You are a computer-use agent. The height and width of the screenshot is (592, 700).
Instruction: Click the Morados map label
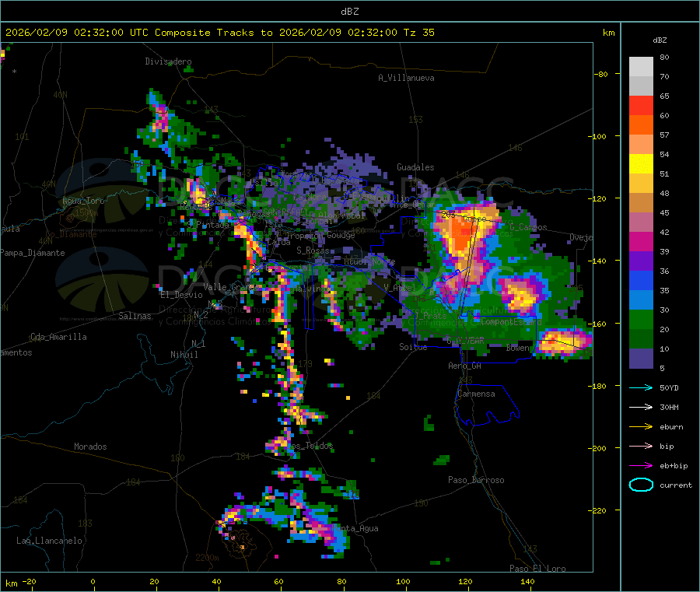pos(90,447)
